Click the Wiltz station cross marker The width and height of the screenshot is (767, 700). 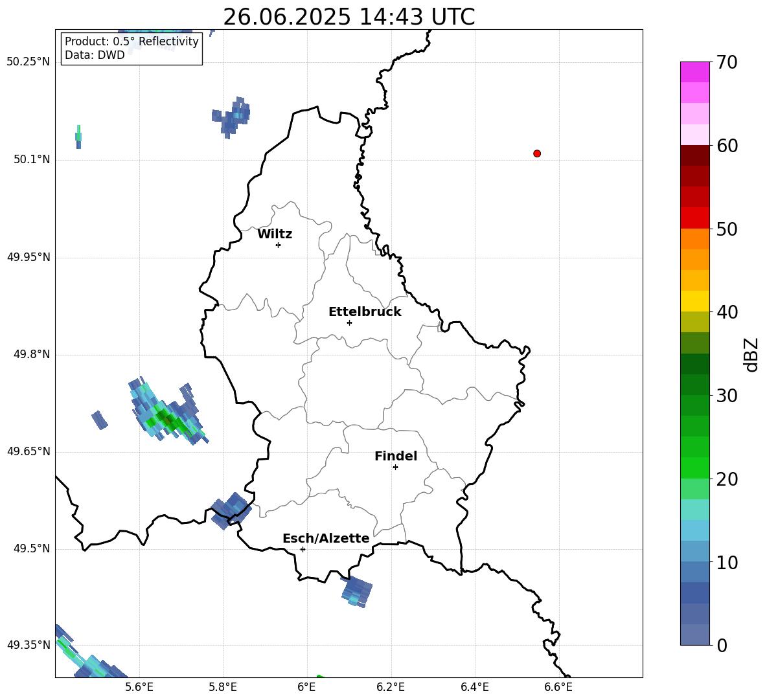coord(278,245)
